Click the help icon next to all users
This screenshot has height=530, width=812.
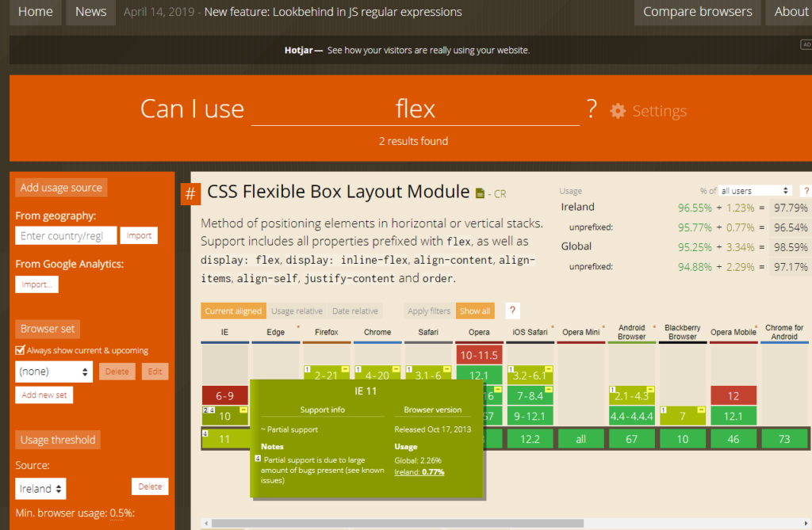coord(806,191)
